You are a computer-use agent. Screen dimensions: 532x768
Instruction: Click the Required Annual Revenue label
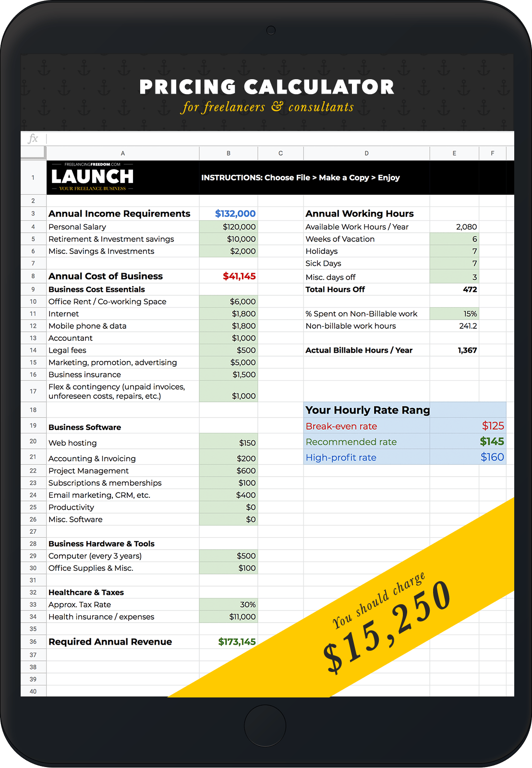[x=110, y=642]
